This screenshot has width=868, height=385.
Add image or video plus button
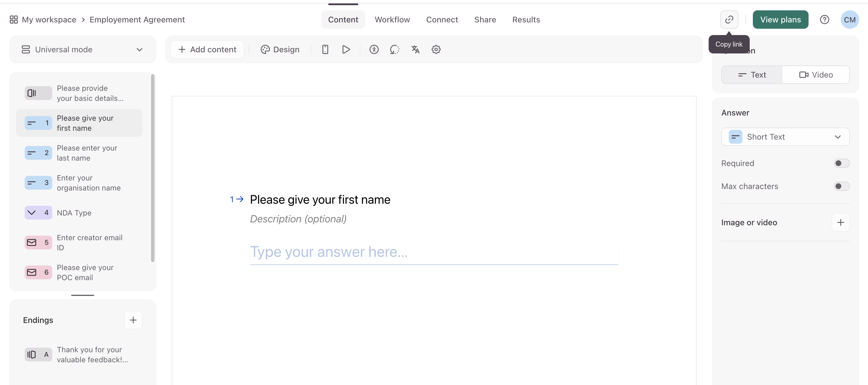pos(840,222)
